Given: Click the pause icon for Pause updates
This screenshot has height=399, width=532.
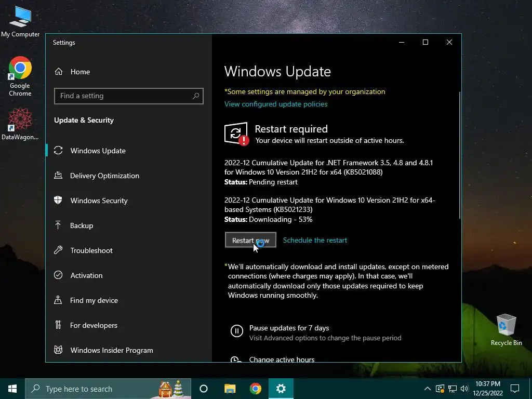Looking at the screenshot, I should (236, 330).
